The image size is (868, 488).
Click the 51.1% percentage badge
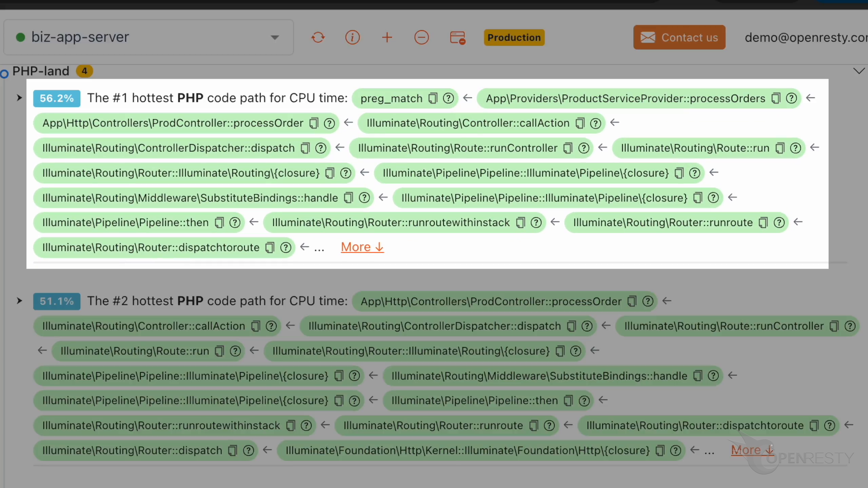57,301
